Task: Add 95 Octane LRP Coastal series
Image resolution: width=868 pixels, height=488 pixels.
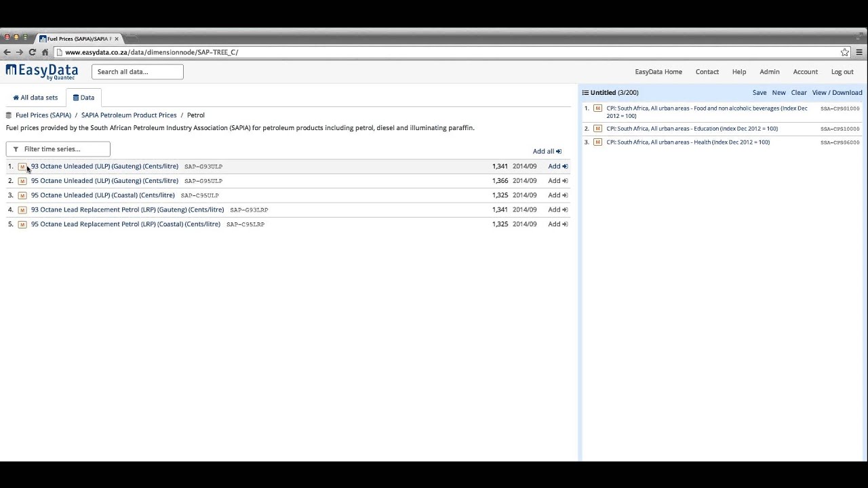Action: 558,224
